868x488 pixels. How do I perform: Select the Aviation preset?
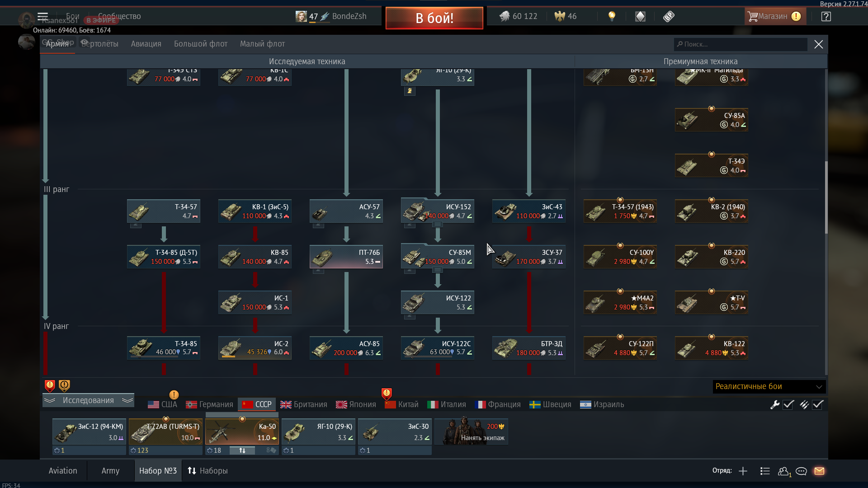(x=63, y=471)
